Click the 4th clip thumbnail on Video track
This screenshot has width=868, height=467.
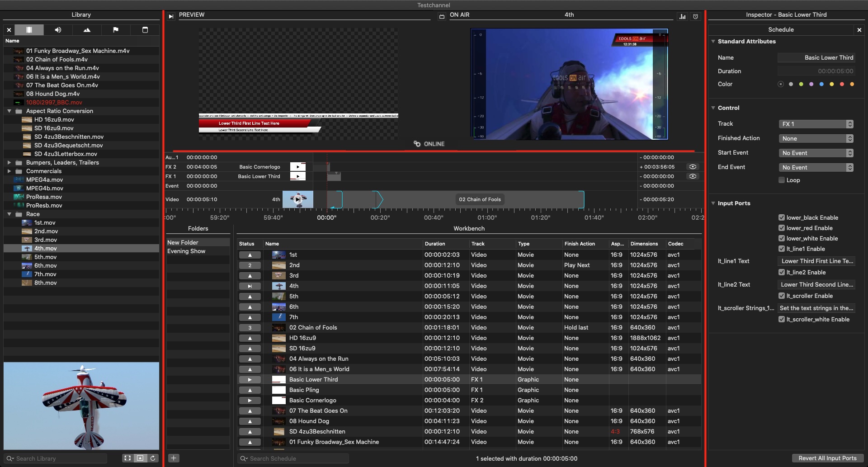click(298, 199)
